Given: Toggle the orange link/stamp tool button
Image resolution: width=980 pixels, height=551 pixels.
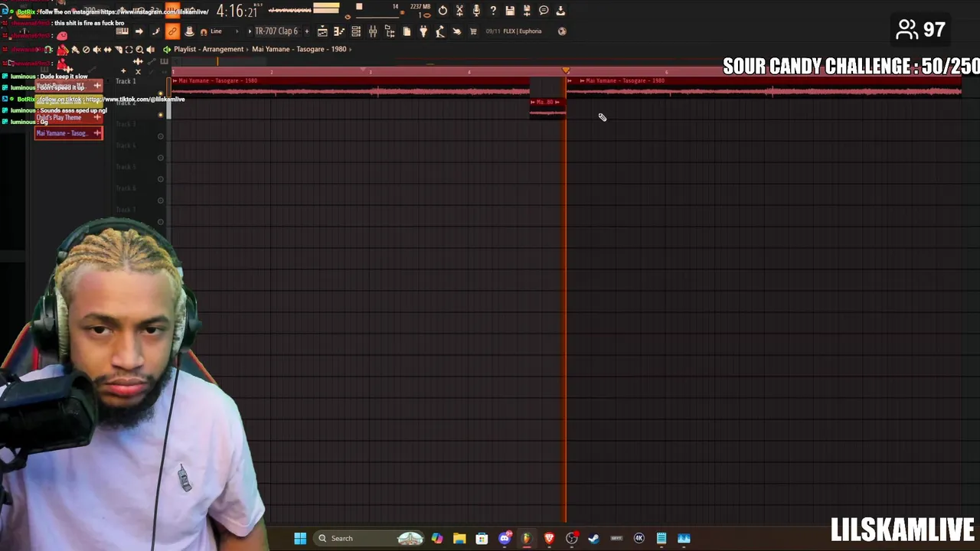Looking at the screenshot, I should [x=171, y=31].
